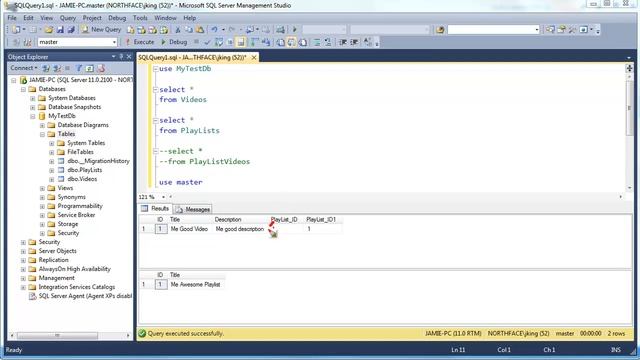This screenshot has height=360, width=640.
Task: Execute the current SQL query
Action: pyautogui.click(x=140, y=42)
